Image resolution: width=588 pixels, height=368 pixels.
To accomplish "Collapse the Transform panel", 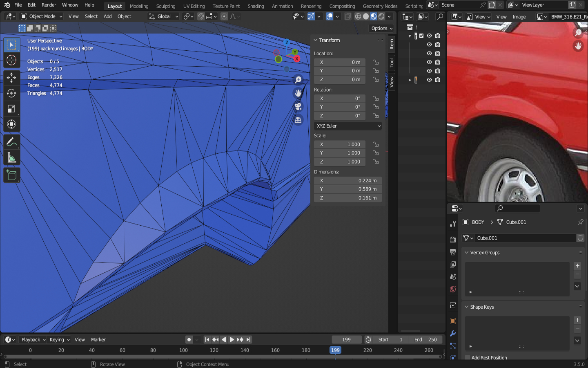I will [x=316, y=40].
